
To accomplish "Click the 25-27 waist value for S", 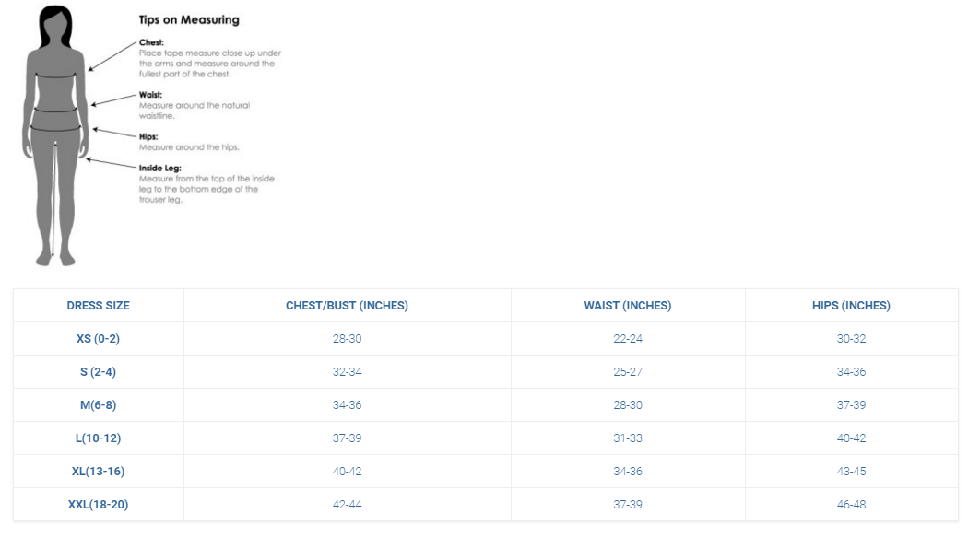I will [628, 371].
